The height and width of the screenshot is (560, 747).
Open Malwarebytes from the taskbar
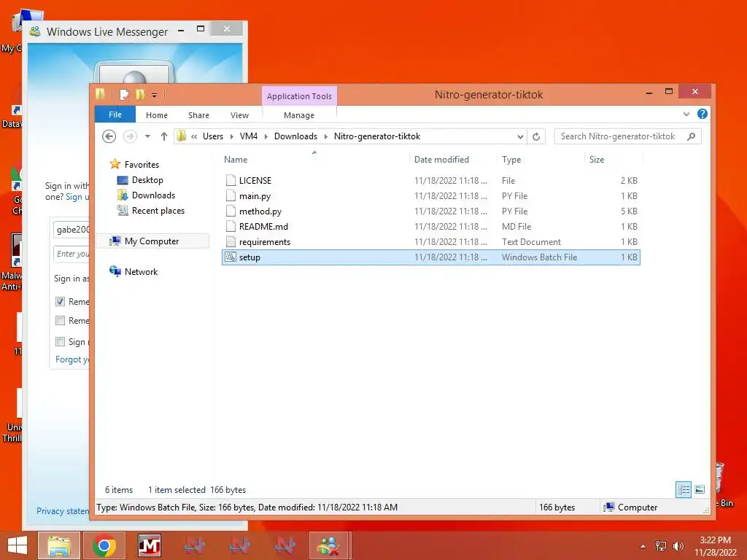(149, 545)
